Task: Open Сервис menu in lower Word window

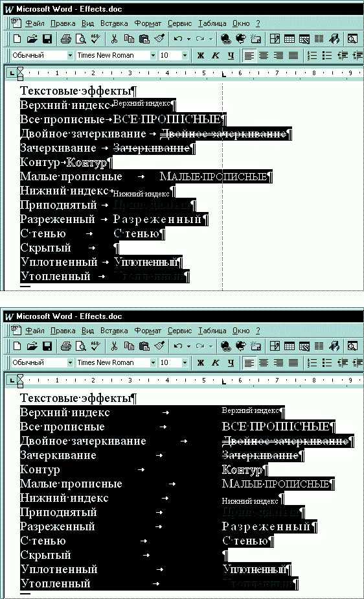Action: (x=179, y=331)
